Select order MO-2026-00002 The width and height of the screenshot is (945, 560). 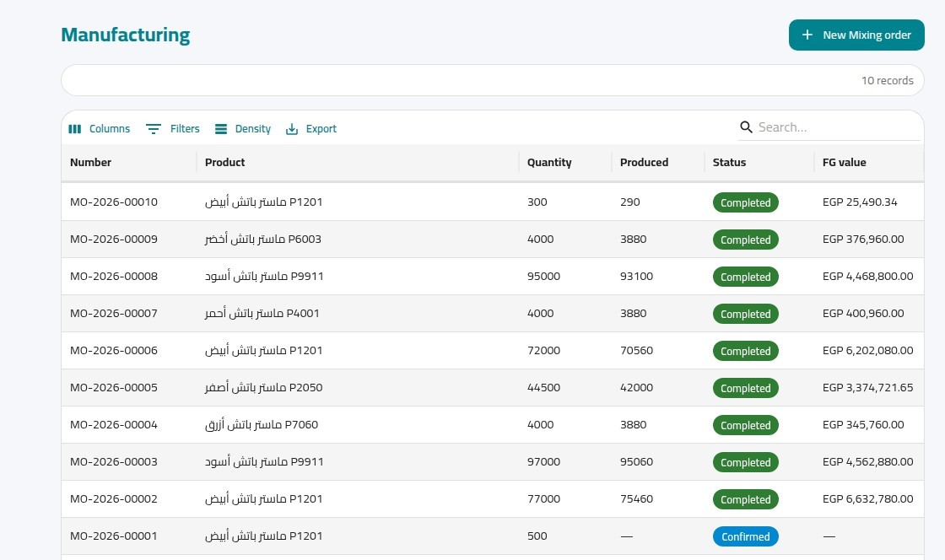coord(114,499)
